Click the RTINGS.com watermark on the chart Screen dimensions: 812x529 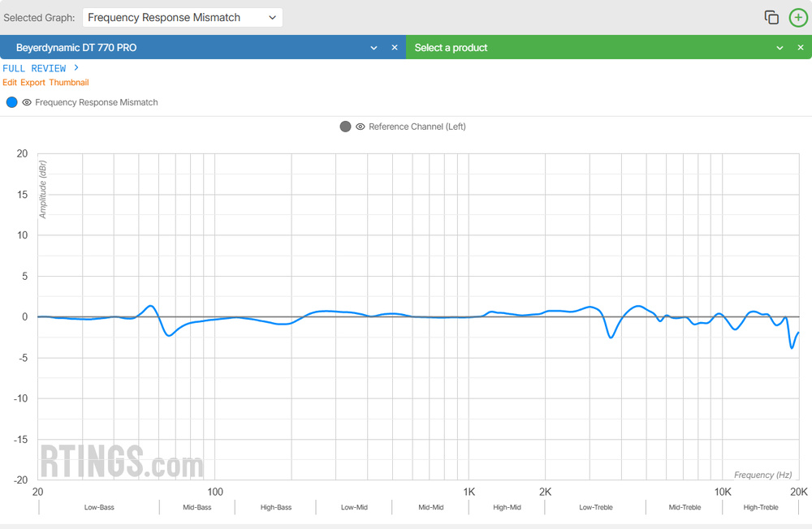click(121, 462)
